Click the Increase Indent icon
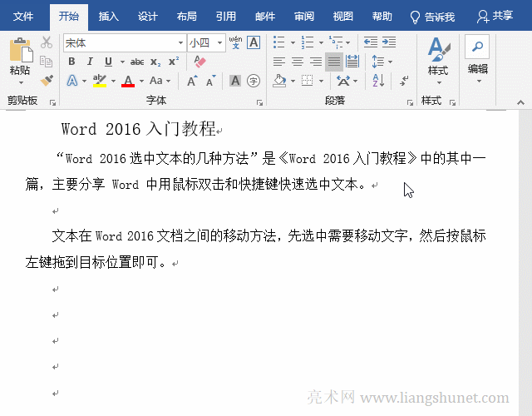Screen dimensions: 532x416 click(389, 42)
